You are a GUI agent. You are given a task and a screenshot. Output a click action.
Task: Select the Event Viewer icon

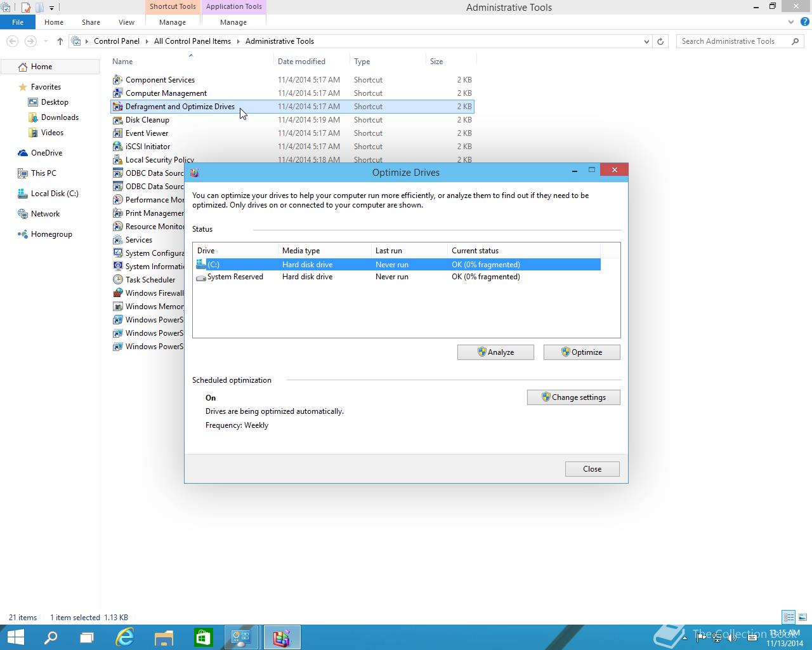click(x=117, y=133)
